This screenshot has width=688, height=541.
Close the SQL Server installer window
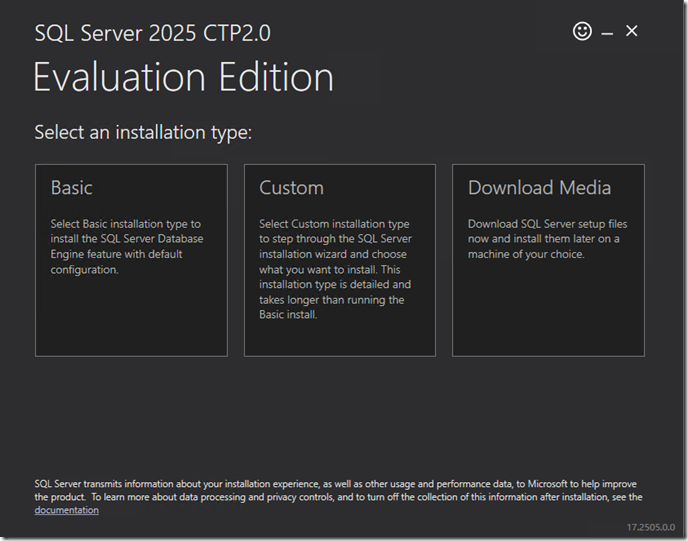point(631,31)
